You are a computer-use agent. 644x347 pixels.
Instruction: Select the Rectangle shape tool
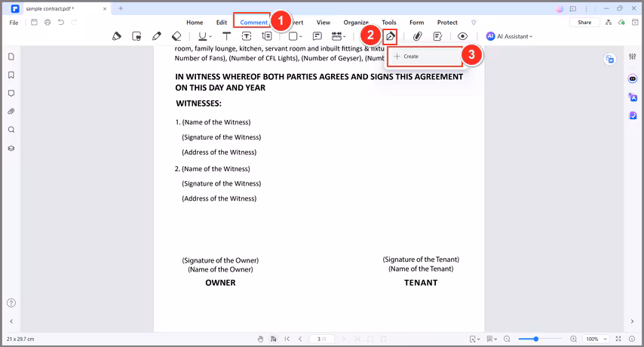click(293, 36)
